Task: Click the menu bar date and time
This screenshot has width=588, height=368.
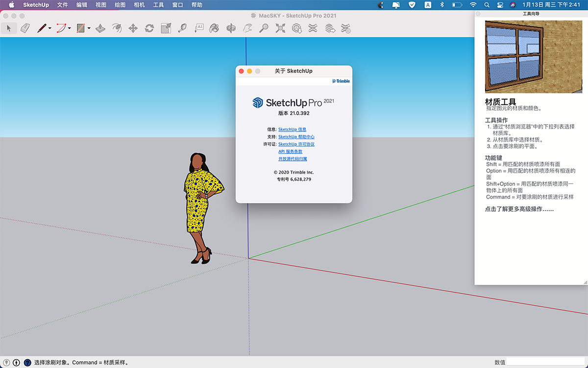Action: pyautogui.click(x=551, y=5)
